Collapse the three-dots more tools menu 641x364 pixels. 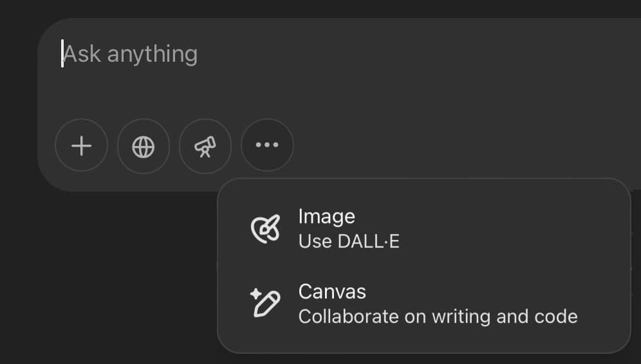point(267,146)
